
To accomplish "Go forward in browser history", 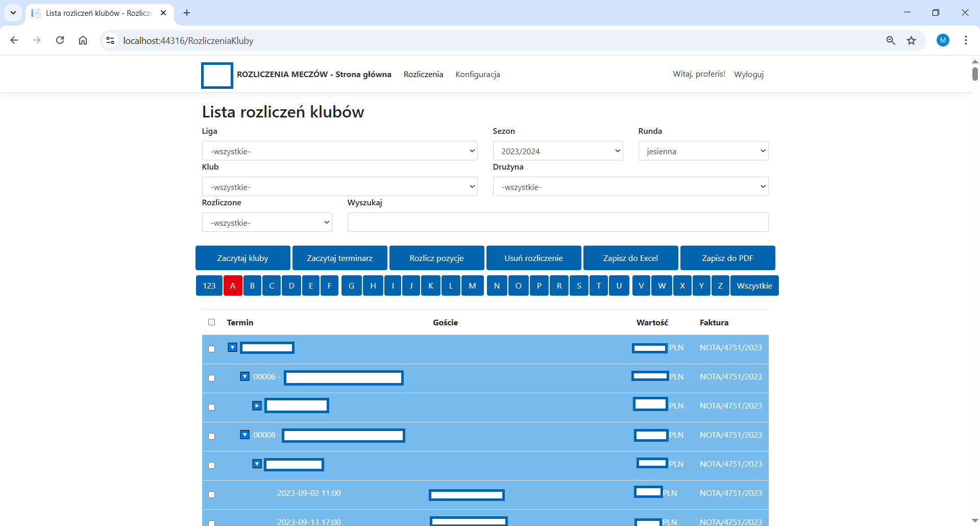I will (37, 40).
